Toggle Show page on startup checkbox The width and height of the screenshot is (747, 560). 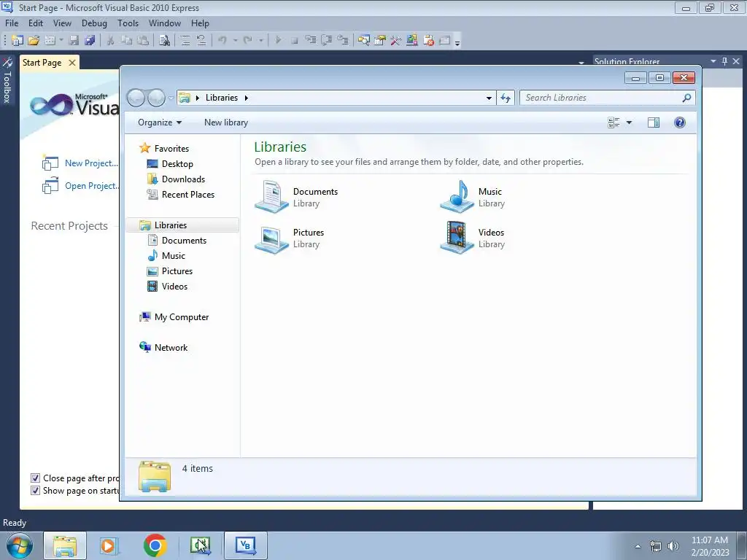click(35, 490)
